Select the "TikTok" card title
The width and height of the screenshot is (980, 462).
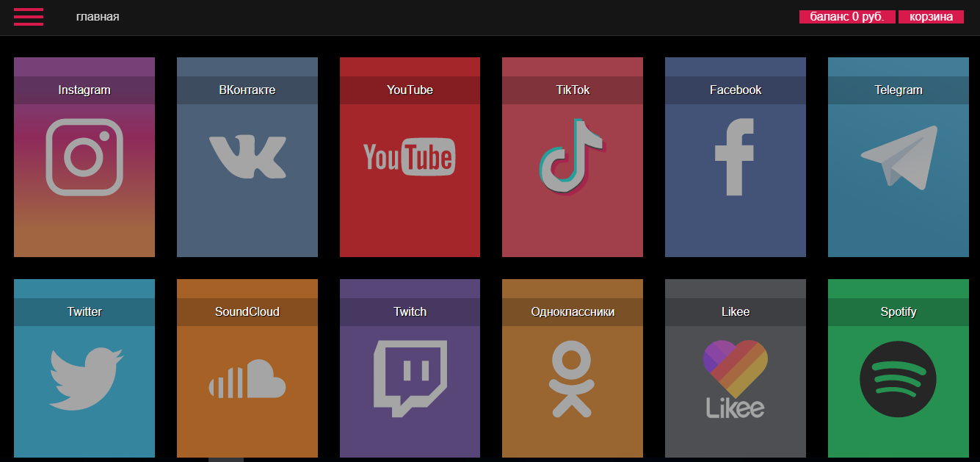[573, 90]
